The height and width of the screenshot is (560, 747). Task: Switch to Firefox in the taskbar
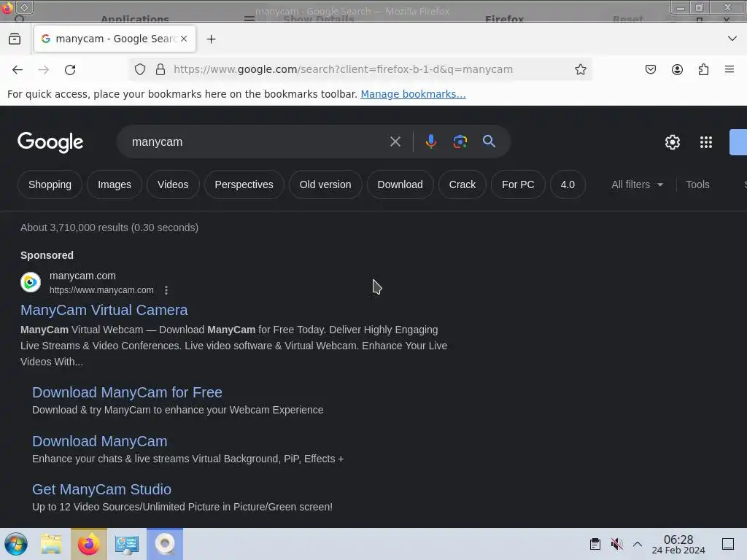pyautogui.click(x=88, y=544)
